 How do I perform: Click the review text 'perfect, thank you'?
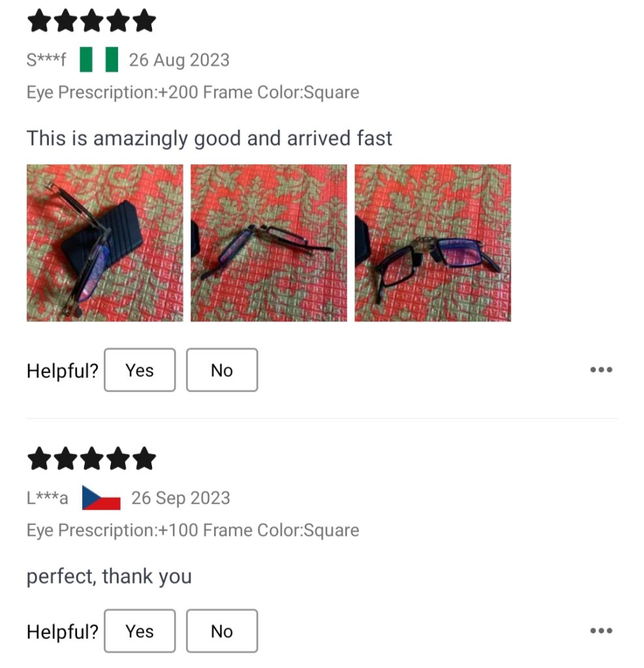coord(109,577)
